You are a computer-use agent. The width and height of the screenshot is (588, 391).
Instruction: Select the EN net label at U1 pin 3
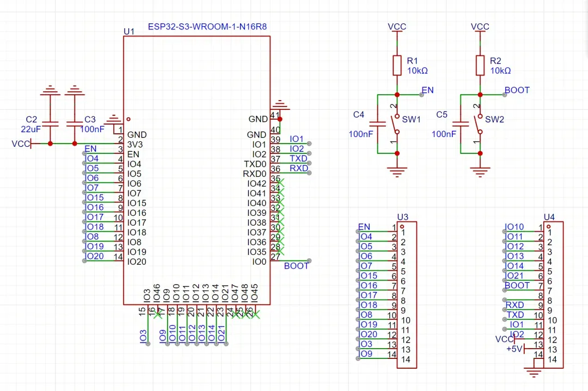click(x=90, y=149)
